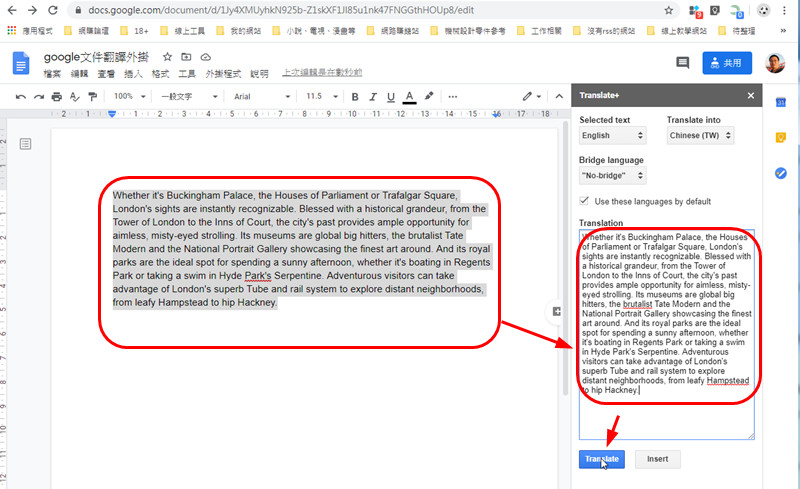Open the Google account avatar
800x489 pixels.
(774, 63)
